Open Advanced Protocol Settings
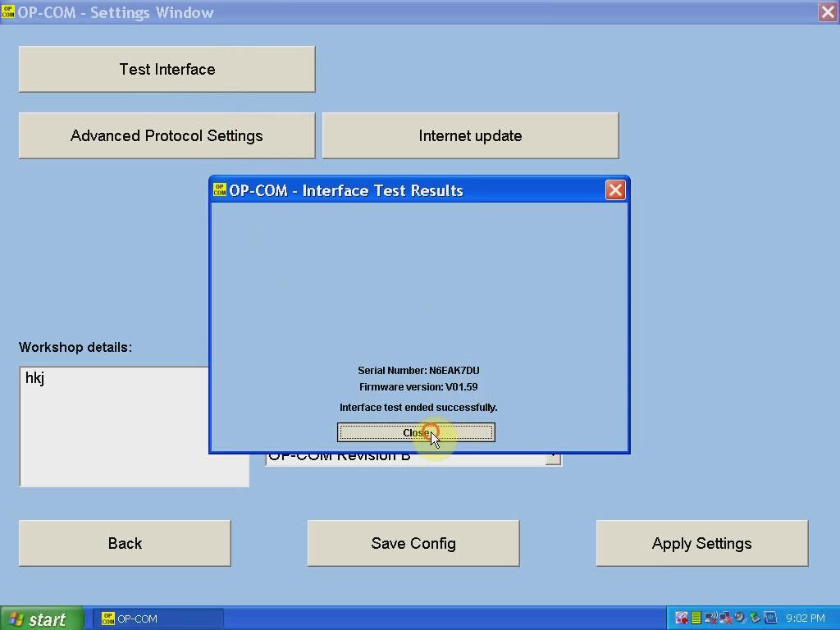This screenshot has height=630, width=840. [167, 135]
